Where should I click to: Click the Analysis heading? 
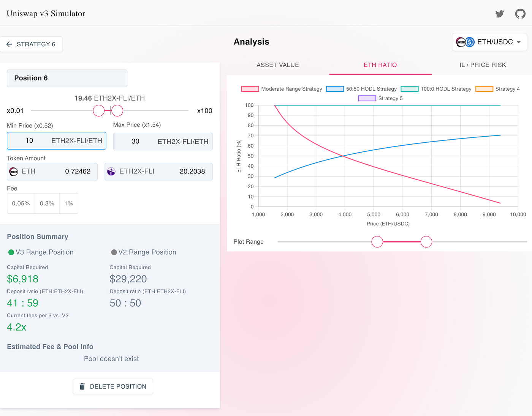tap(252, 42)
